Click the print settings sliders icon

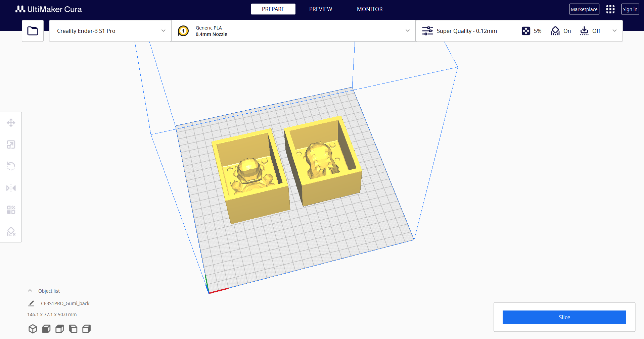(427, 31)
